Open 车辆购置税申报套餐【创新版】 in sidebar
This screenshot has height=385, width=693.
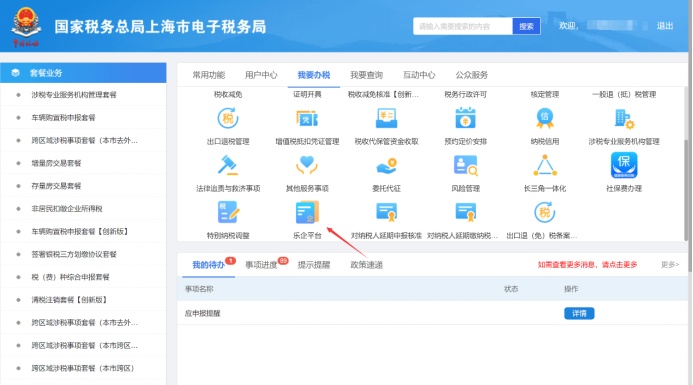(x=80, y=231)
